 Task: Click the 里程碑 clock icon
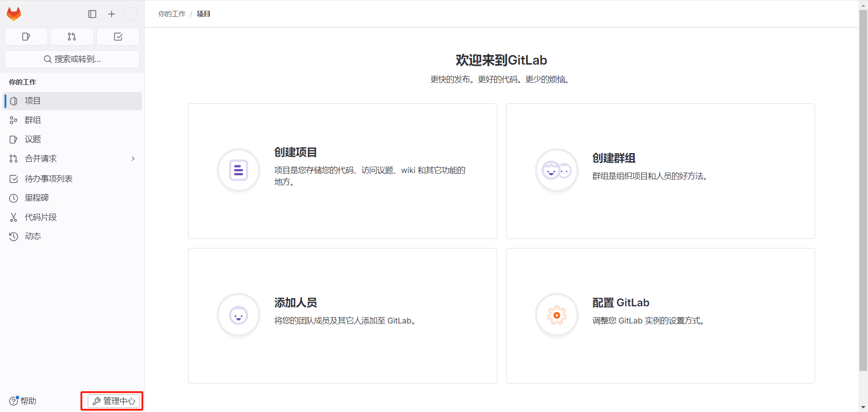[x=14, y=198]
